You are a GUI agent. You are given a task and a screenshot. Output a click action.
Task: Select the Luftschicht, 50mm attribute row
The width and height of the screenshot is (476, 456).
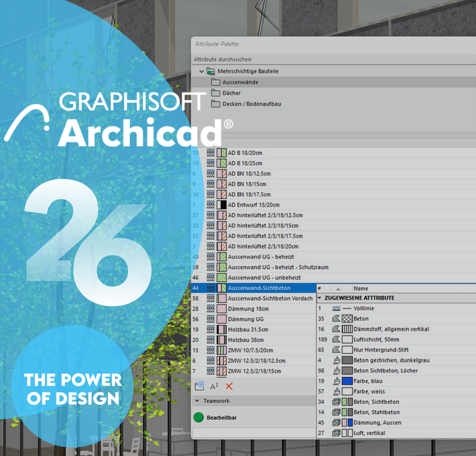point(396,340)
